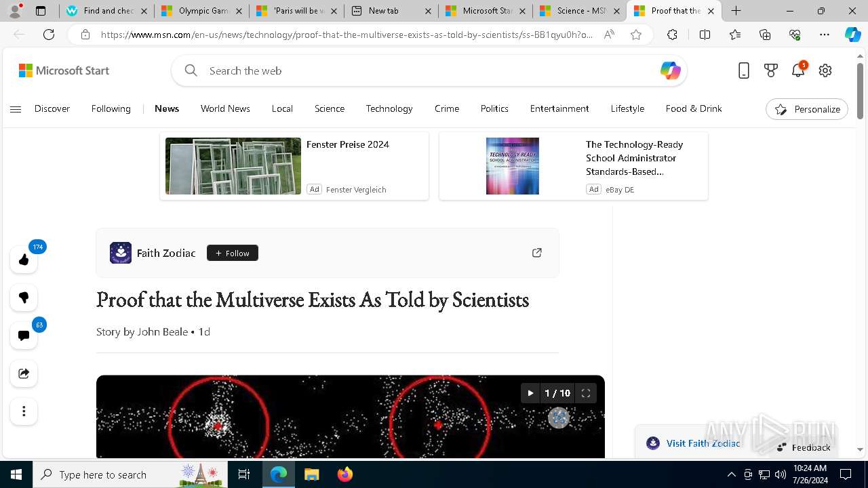Click the Copilot icon in search box
Viewport: 868px width, 488px height.
click(670, 70)
